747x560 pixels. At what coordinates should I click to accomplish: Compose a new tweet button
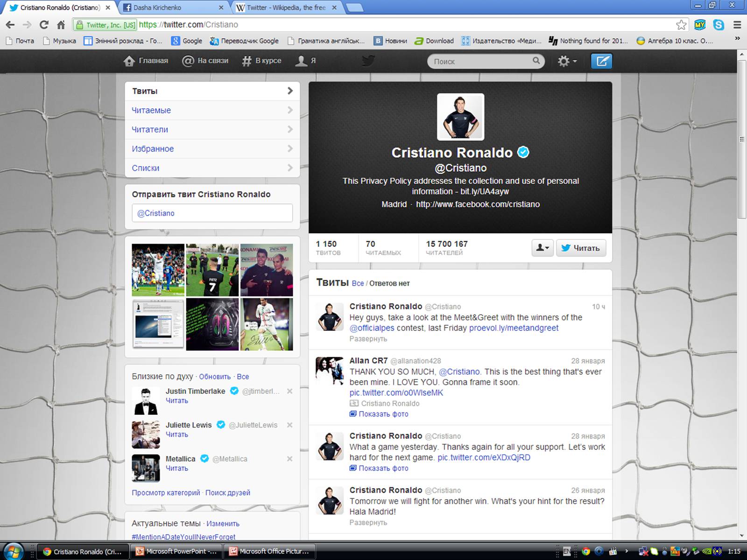(602, 61)
